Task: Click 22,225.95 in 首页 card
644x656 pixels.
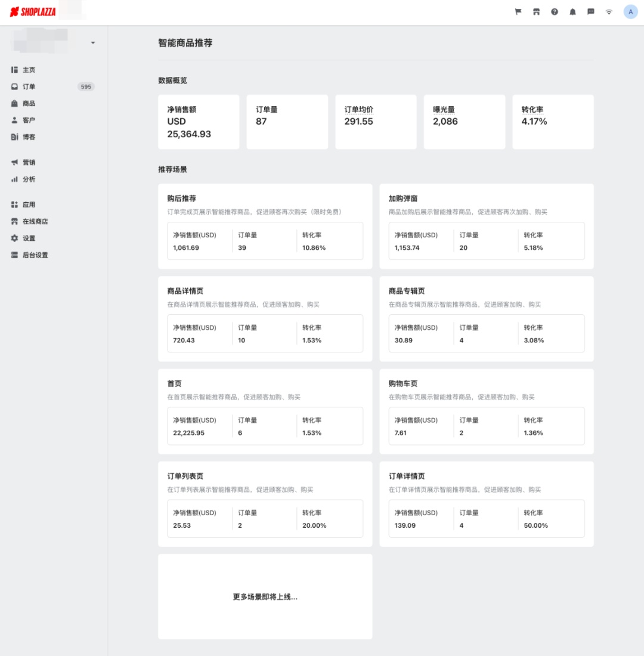Action: (188, 433)
